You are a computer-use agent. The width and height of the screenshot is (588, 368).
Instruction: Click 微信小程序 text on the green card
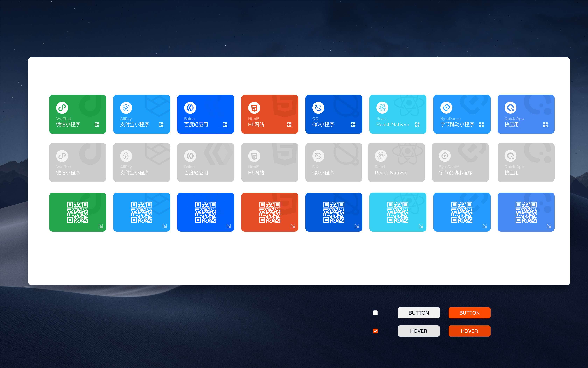(68, 125)
